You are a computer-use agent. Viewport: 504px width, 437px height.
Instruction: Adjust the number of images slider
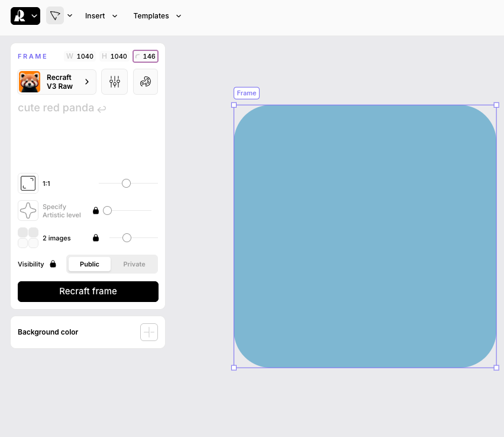click(x=127, y=238)
